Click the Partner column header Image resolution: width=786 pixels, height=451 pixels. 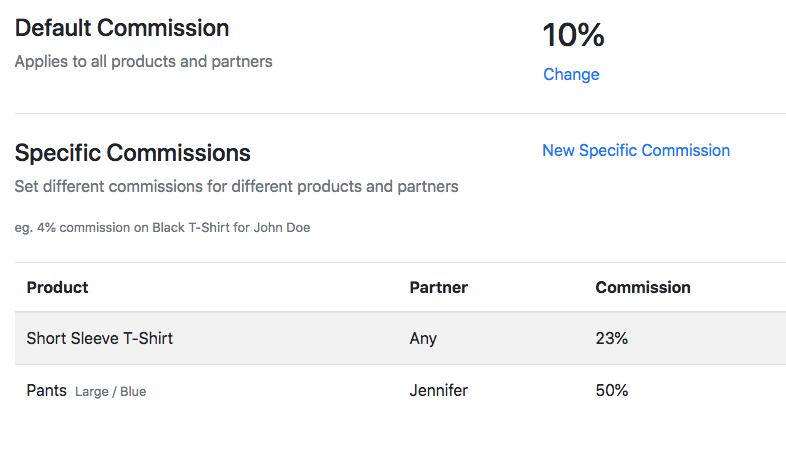(x=438, y=288)
